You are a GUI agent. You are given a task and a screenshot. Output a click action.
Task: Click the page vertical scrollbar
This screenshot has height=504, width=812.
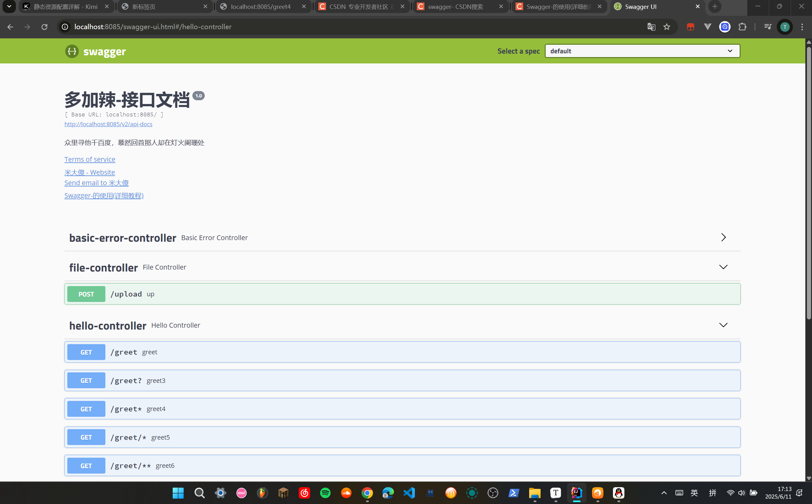pyautogui.click(x=808, y=183)
